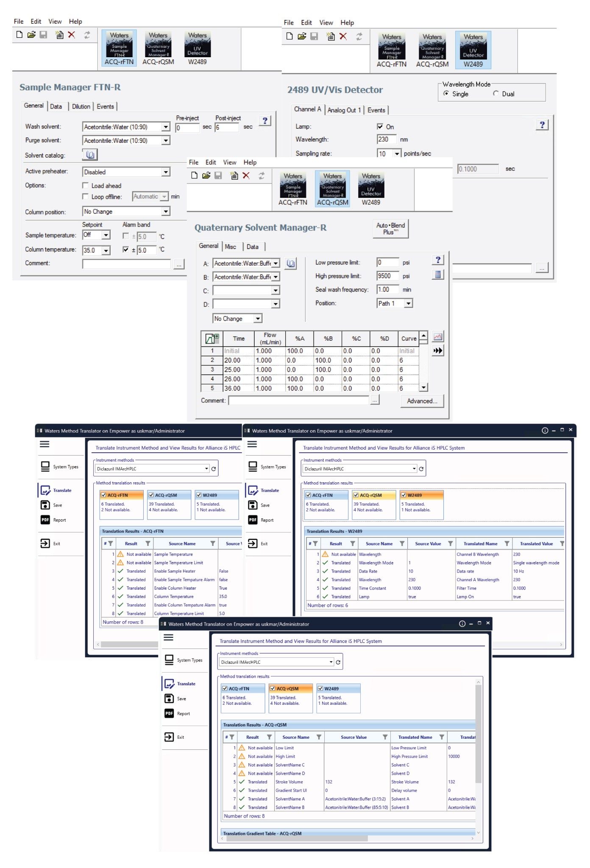Click Save icon in W2489 Method Translator window
Screen dimensions: 590x868
[253, 505]
